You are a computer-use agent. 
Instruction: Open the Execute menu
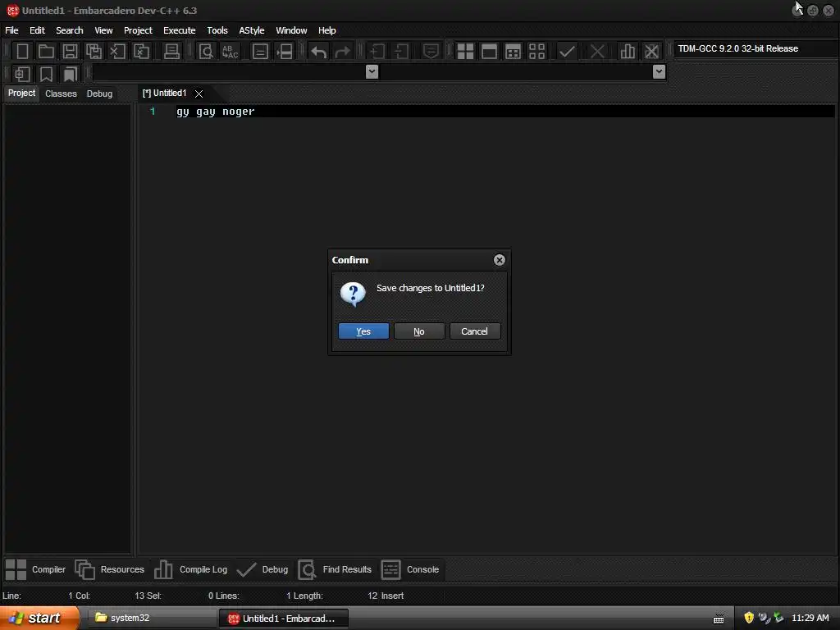point(180,30)
